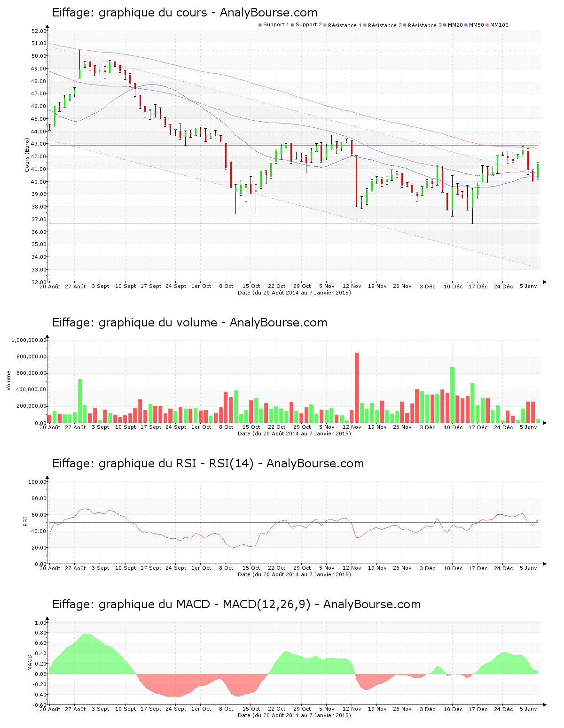Click the '10 Déc' date under the volume chart
The height and width of the screenshot is (728, 564).
pyautogui.click(x=453, y=427)
